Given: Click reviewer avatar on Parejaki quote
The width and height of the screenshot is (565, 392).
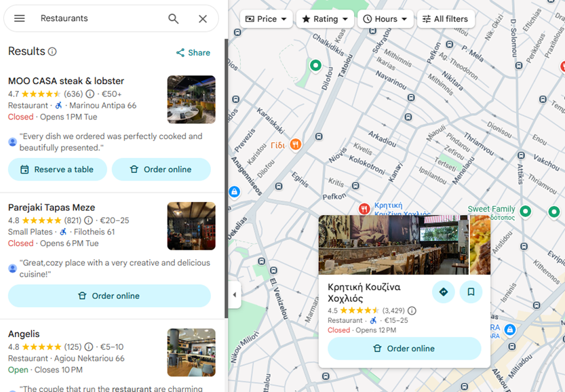Looking at the screenshot, I should 13,269.
